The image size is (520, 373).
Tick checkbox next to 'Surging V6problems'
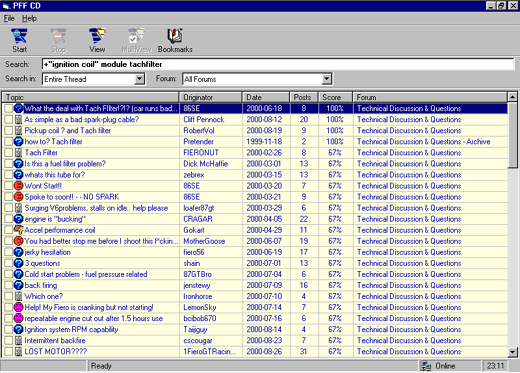click(x=8, y=208)
